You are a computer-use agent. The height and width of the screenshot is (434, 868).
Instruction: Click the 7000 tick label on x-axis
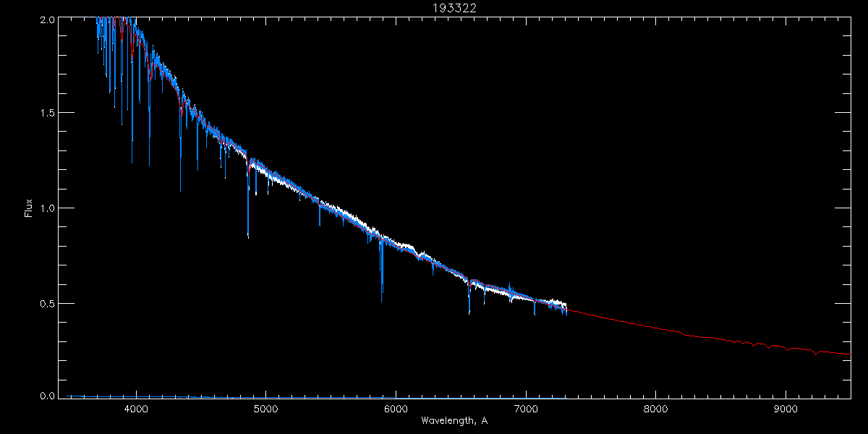526,408
